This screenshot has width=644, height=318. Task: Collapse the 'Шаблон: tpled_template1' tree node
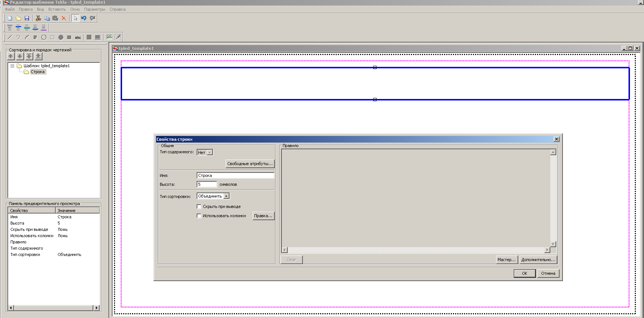click(12, 66)
